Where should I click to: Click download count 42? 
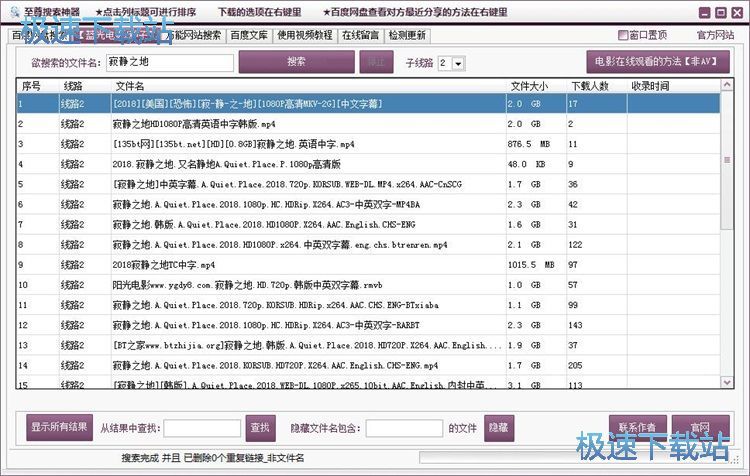[573, 204]
